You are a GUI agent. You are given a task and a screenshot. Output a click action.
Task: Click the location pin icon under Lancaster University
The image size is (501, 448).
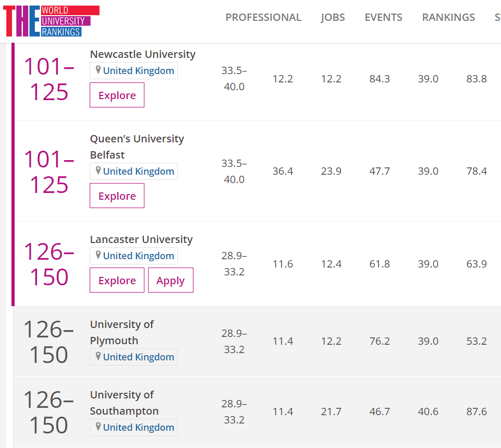(x=97, y=256)
